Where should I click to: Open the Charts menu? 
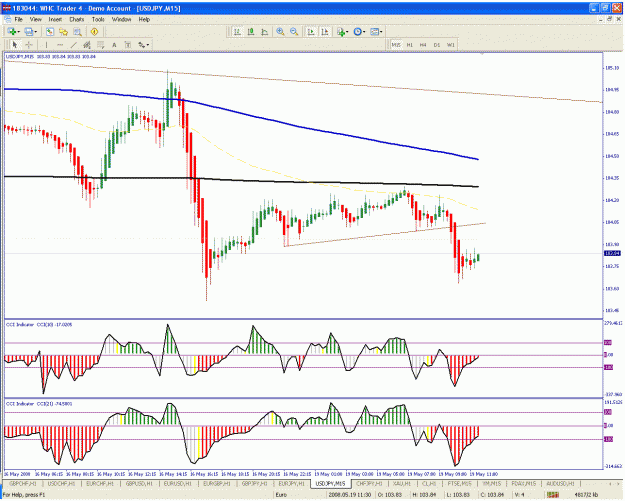coord(77,19)
